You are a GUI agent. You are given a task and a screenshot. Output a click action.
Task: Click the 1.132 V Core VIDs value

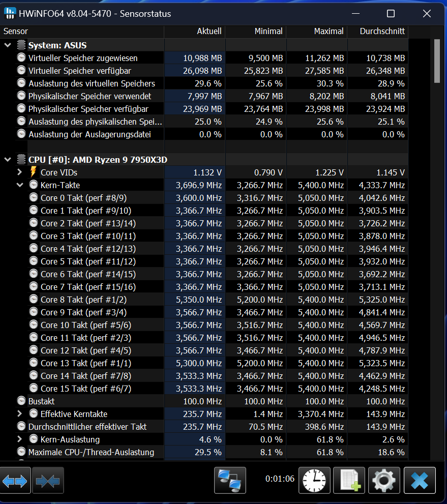(207, 172)
